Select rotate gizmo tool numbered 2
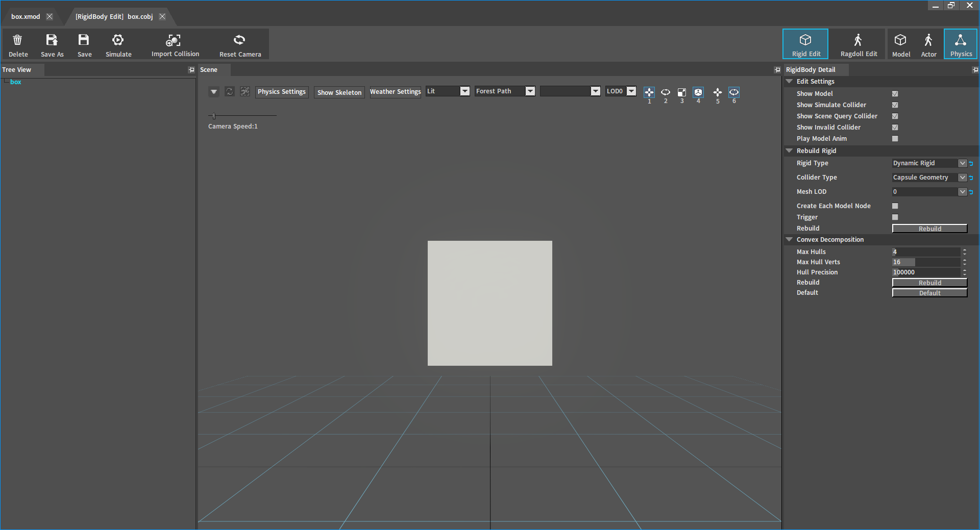 [x=666, y=92]
